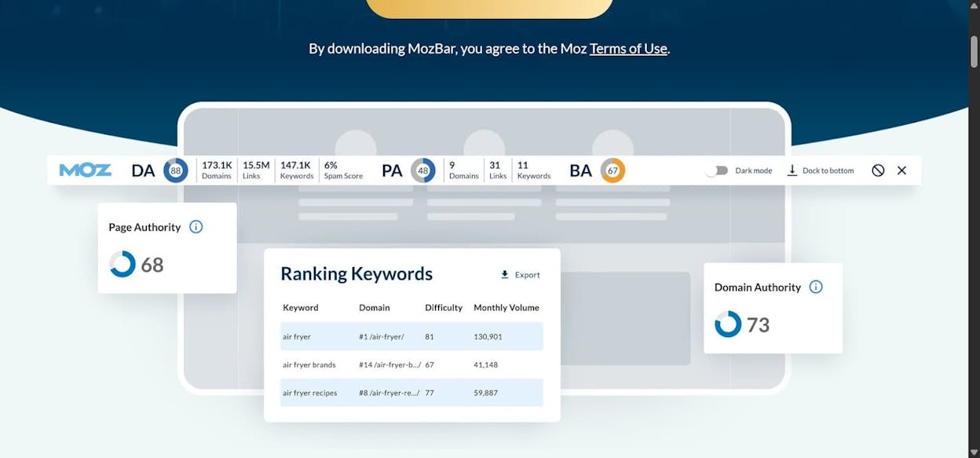Viewport: 980px width, 458px height.
Task: Click the Export download icon
Action: click(x=505, y=275)
